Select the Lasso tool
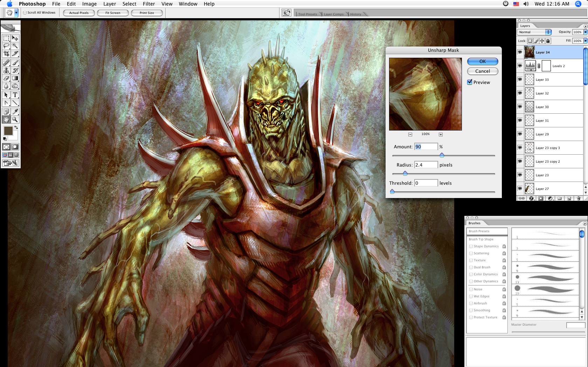The height and width of the screenshot is (367, 588). point(6,46)
